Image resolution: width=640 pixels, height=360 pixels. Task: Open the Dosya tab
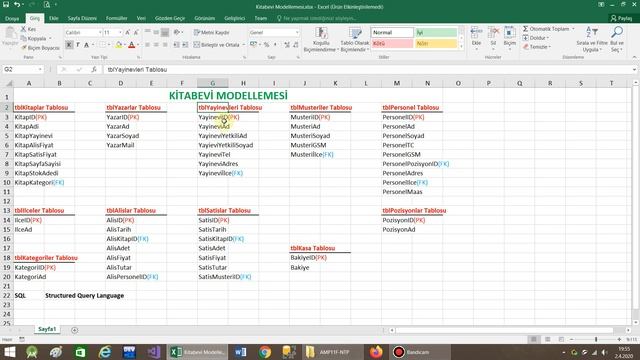(x=12, y=18)
